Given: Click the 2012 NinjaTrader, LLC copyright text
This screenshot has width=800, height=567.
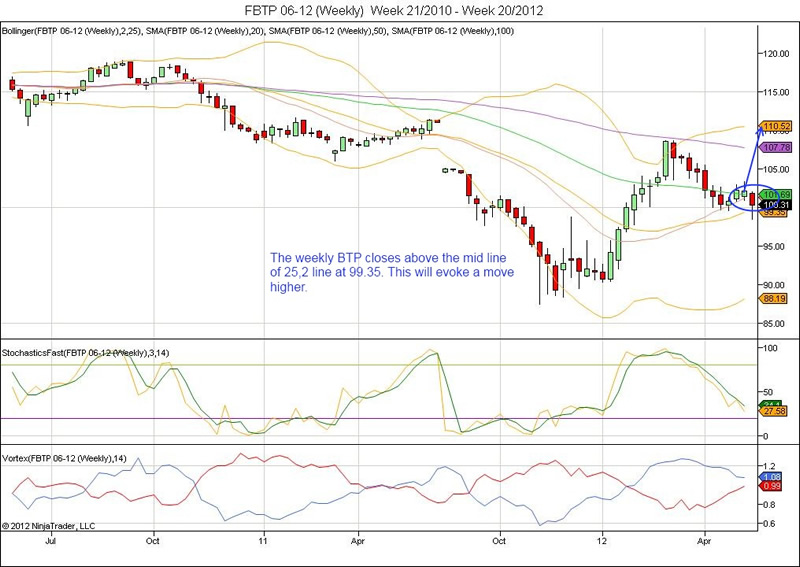Looking at the screenshot, I should point(50,524).
